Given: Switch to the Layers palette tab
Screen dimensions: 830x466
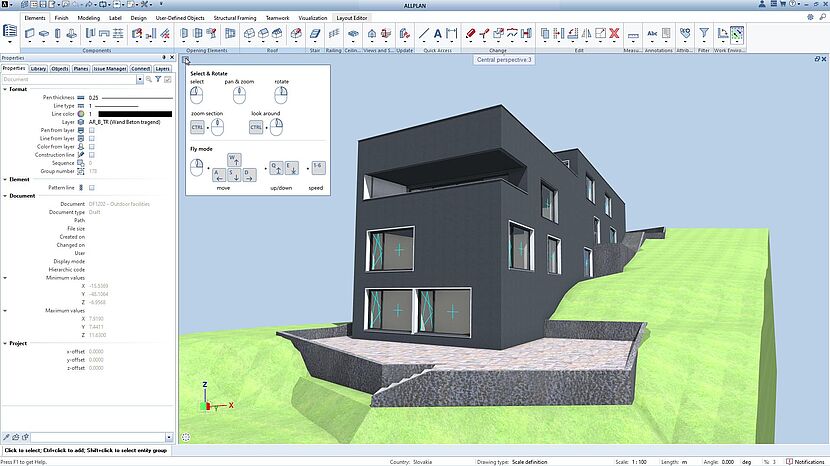Looking at the screenshot, I should [162, 68].
